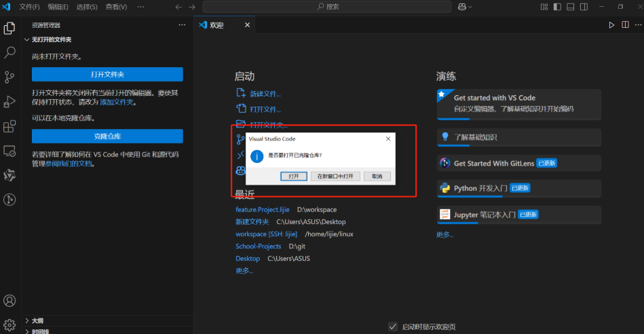Open the Git Graph circular icon in activity bar
The height and width of the screenshot is (334, 644).
[x=10, y=200]
